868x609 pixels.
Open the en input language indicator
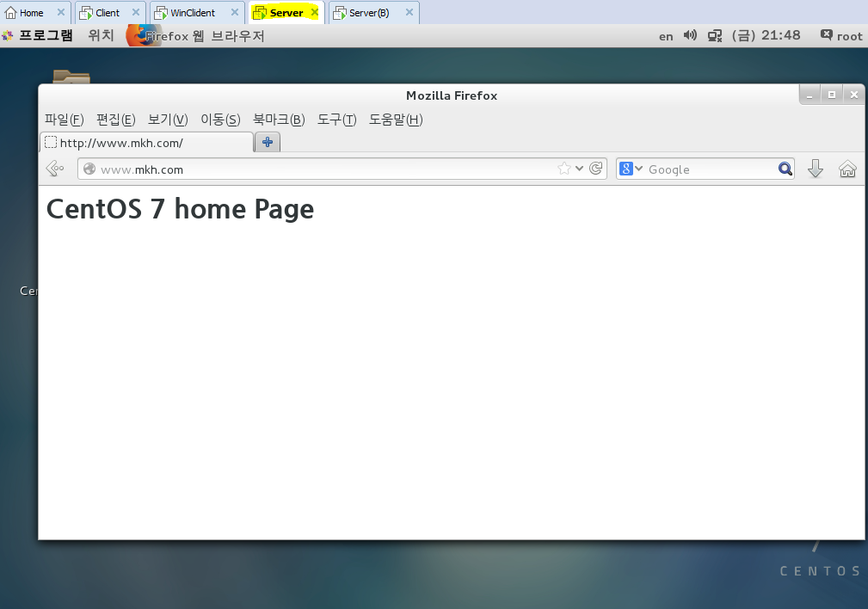click(666, 36)
